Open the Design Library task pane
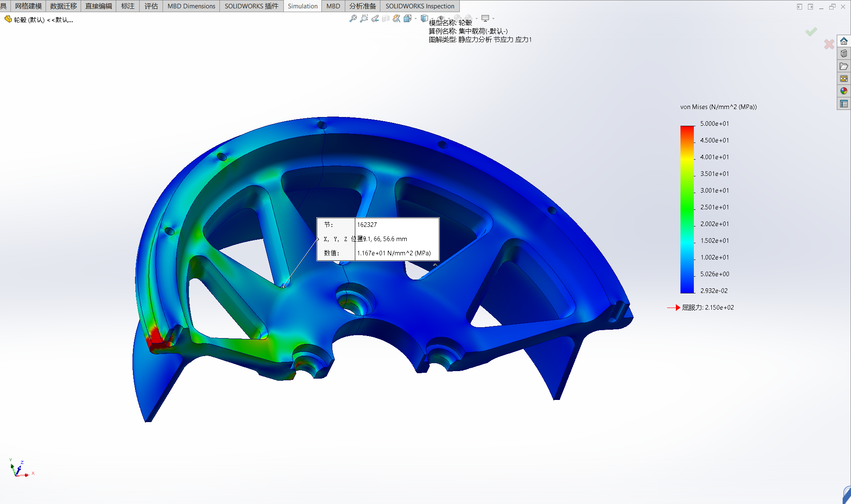 pyautogui.click(x=844, y=53)
